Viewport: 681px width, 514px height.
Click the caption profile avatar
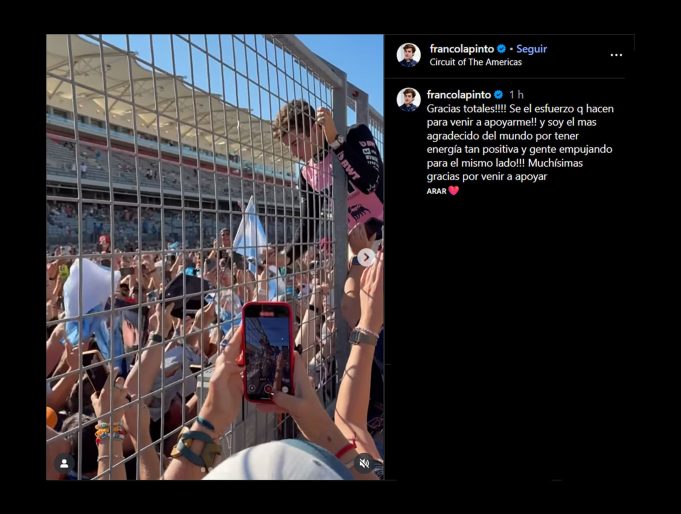[x=409, y=100]
